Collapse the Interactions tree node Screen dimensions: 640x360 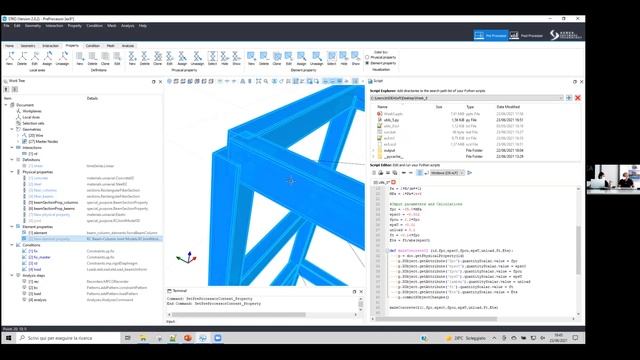tap(12, 148)
